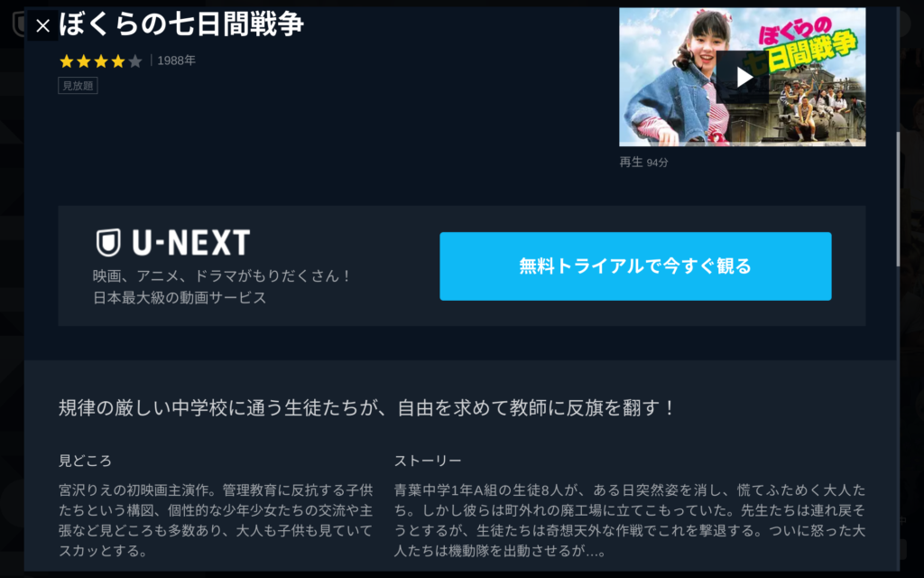Click the headline about 規律の厳しい中学校
This screenshot has width=924, height=578.
coord(366,407)
